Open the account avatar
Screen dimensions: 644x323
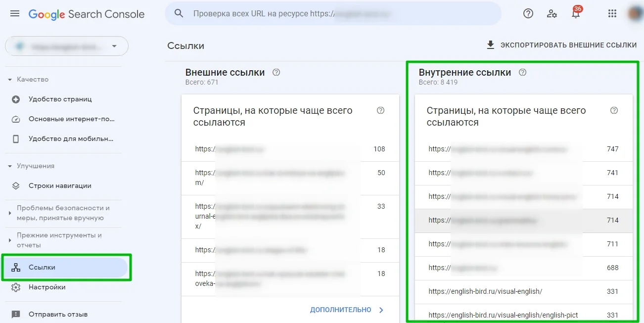point(635,13)
